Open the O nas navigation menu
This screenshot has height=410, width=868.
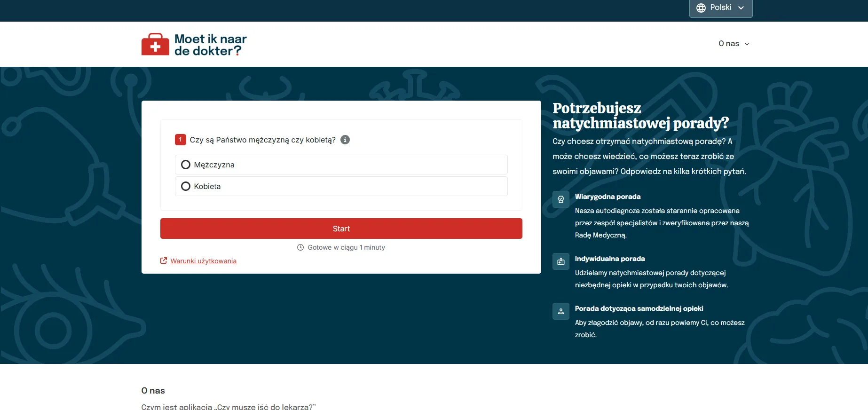729,44
